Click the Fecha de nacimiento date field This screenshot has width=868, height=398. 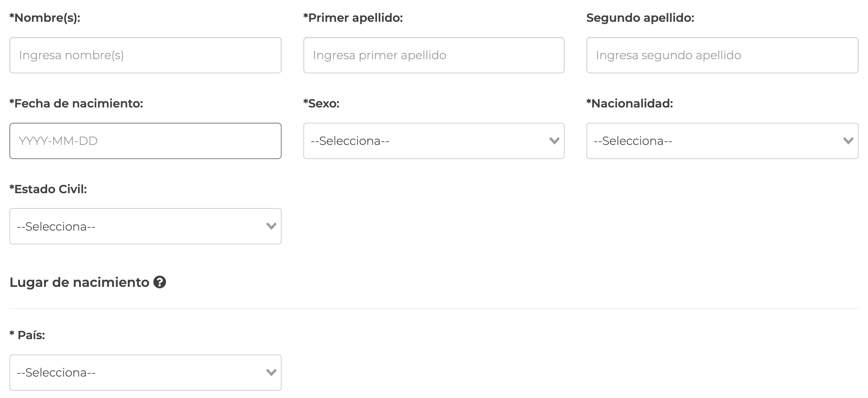coord(145,141)
